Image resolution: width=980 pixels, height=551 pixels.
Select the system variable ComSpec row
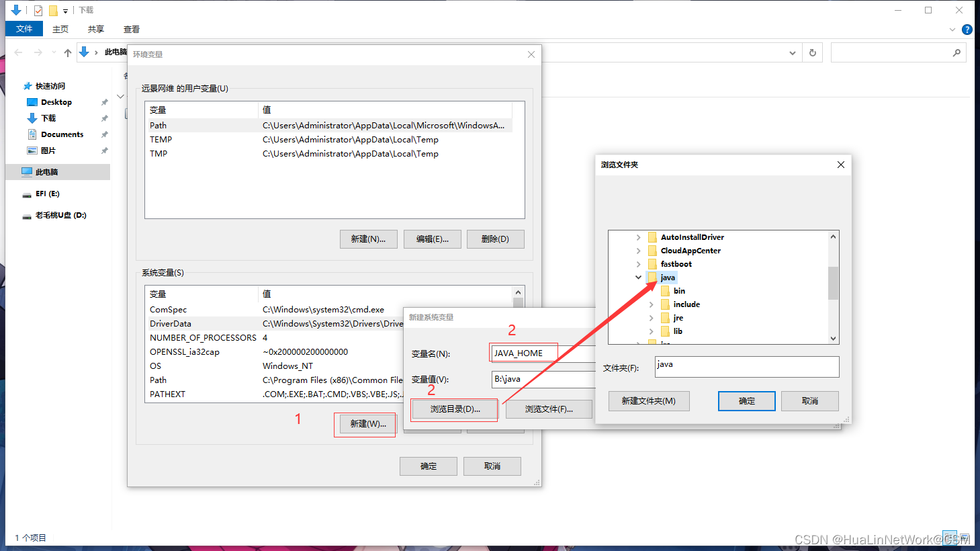pyautogui.click(x=274, y=310)
